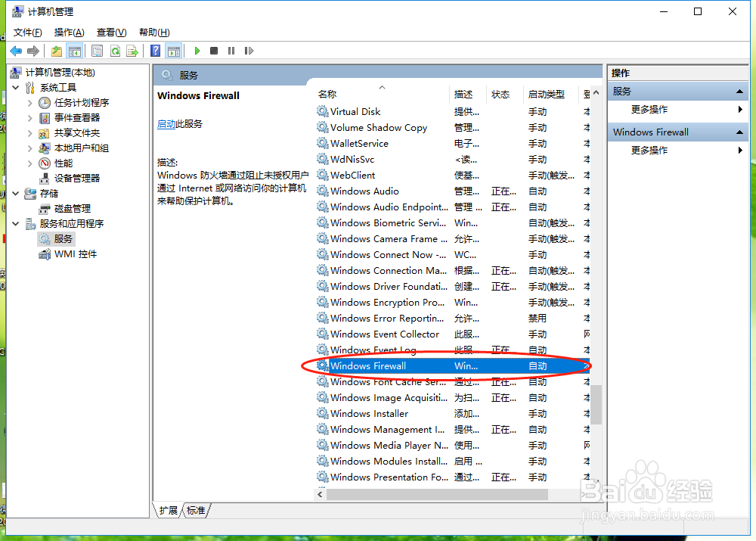
Task: Select 计算机管理(本地) root node
Action: pyautogui.click(x=60, y=73)
